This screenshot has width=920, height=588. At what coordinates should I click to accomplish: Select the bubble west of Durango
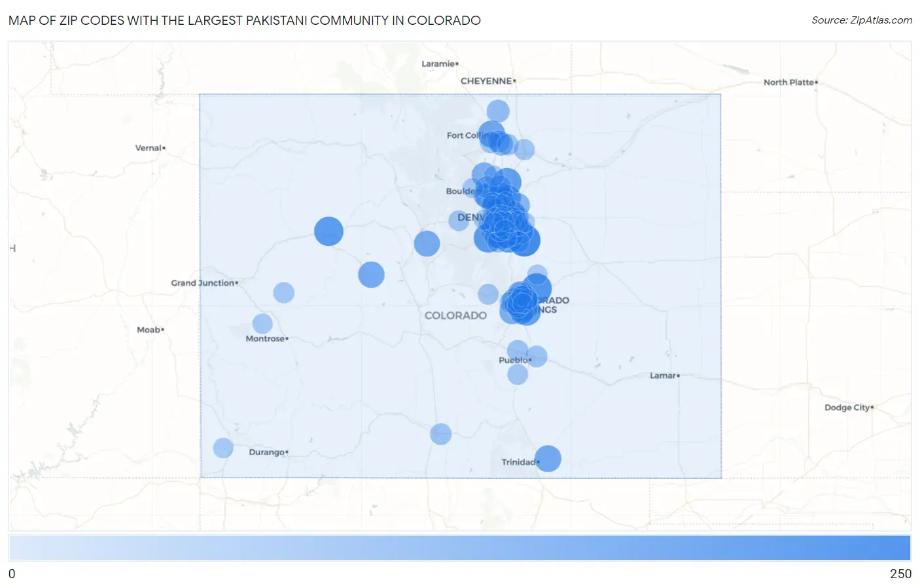tap(223, 448)
